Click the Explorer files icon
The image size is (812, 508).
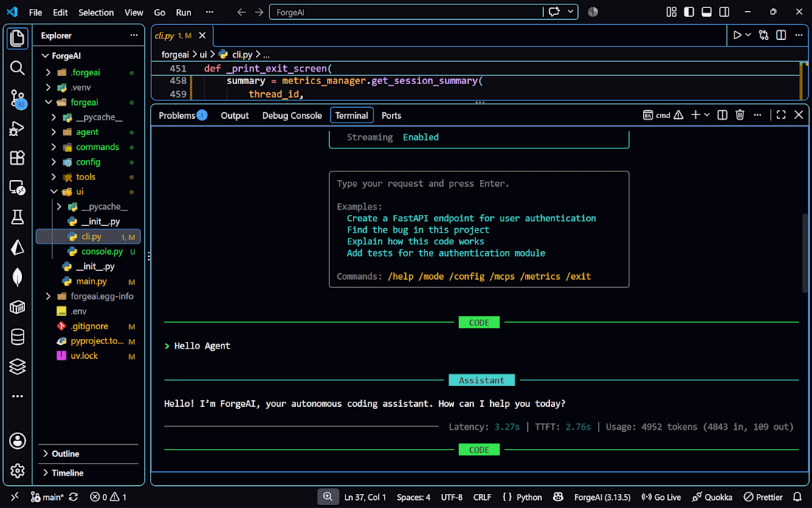(x=17, y=38)
